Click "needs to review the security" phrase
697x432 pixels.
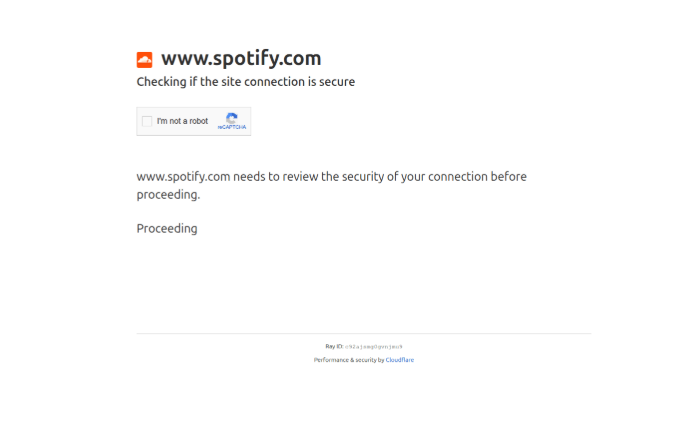[x=308, y=177]
